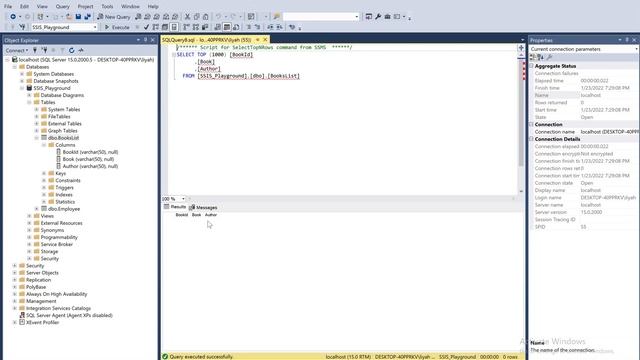This screenshot has height=360, width=640.
Task: Click the Specify Values for Template Parameters icon
Action: pyautogui.click(x=292, y=27)
